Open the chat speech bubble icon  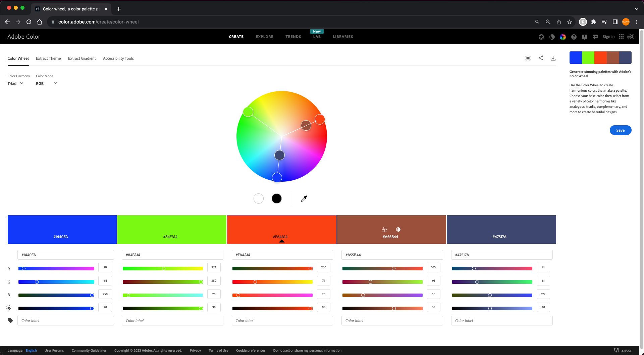tap(595, 37)
